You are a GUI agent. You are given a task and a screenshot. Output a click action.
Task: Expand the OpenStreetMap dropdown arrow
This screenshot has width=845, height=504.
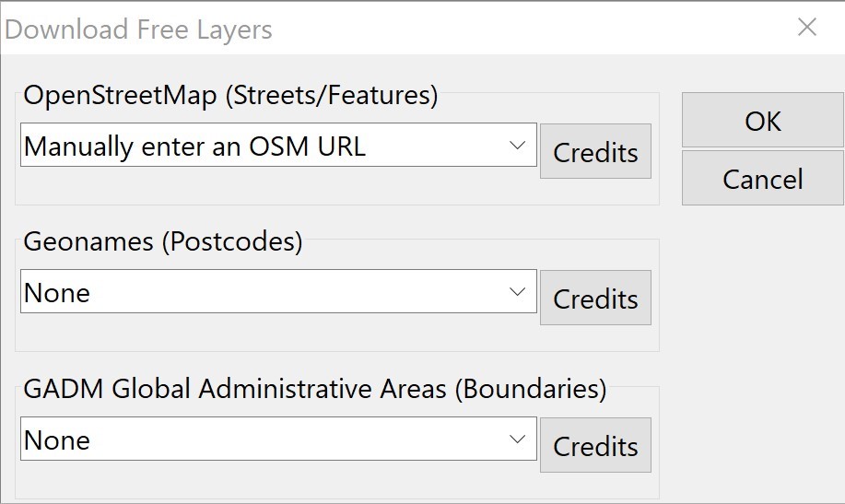517,146
